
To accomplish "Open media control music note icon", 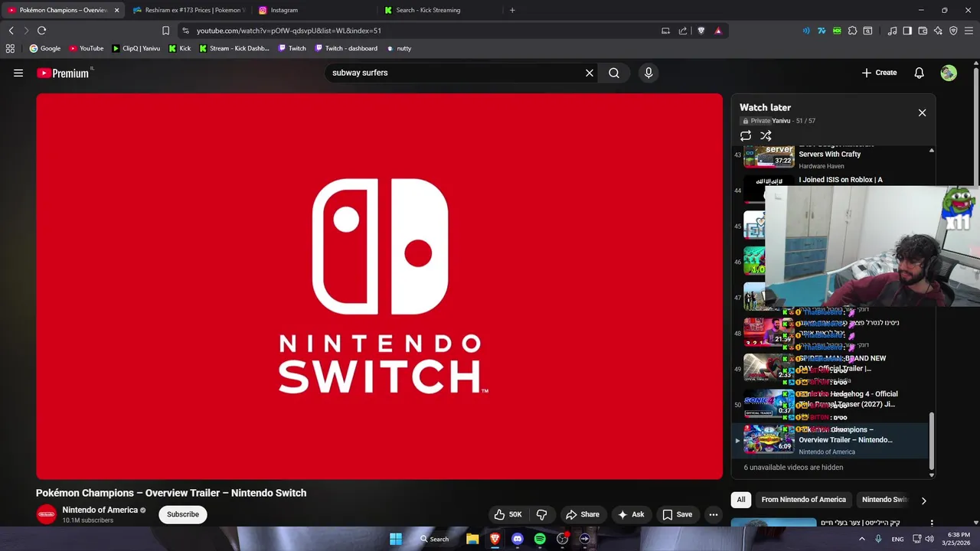I will click(x=892, y=31).
